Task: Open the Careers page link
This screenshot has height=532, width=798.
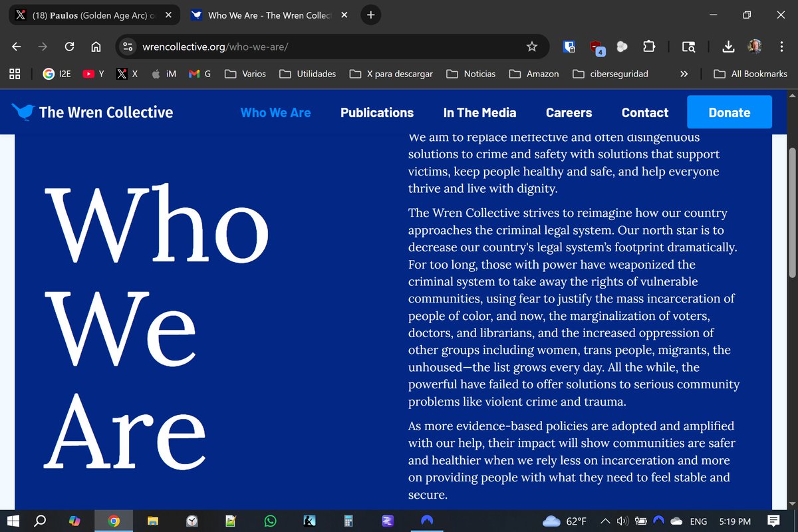Action: click(x=569, y=112)
